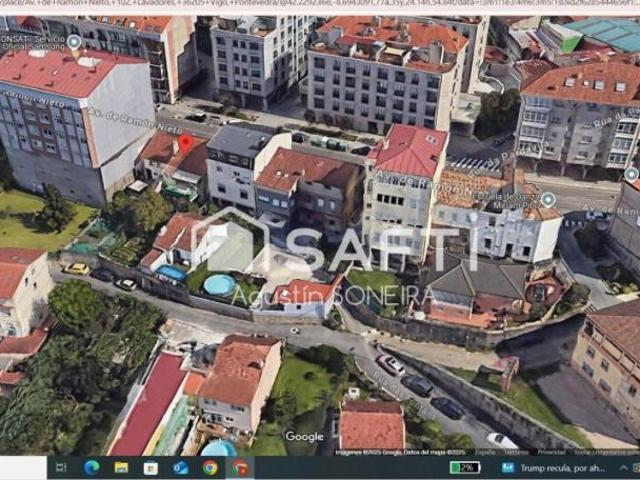Click the Chrome icon beside Outlook

click(x=210, y=467)
